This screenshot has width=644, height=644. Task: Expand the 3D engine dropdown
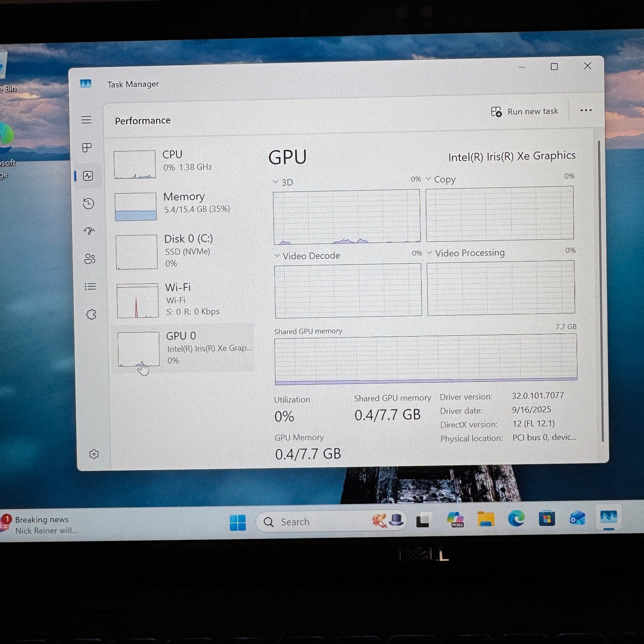(283, 182)
